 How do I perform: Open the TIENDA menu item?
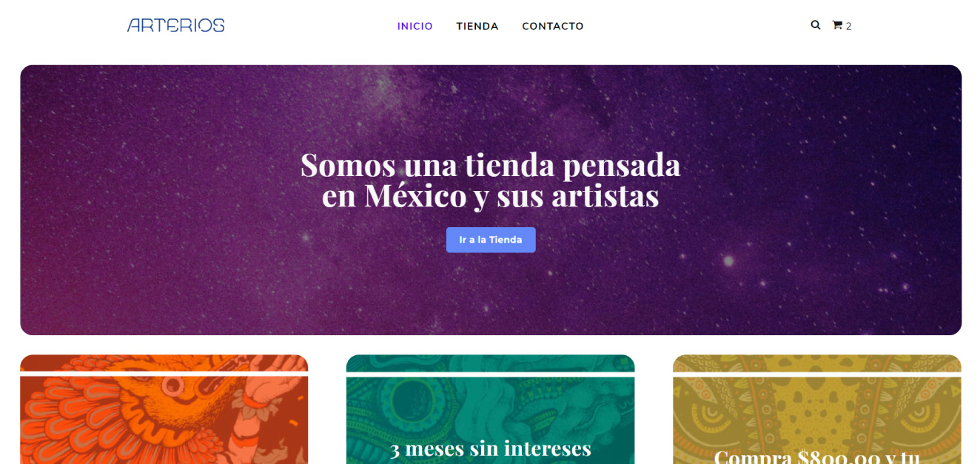click(477, 26)
